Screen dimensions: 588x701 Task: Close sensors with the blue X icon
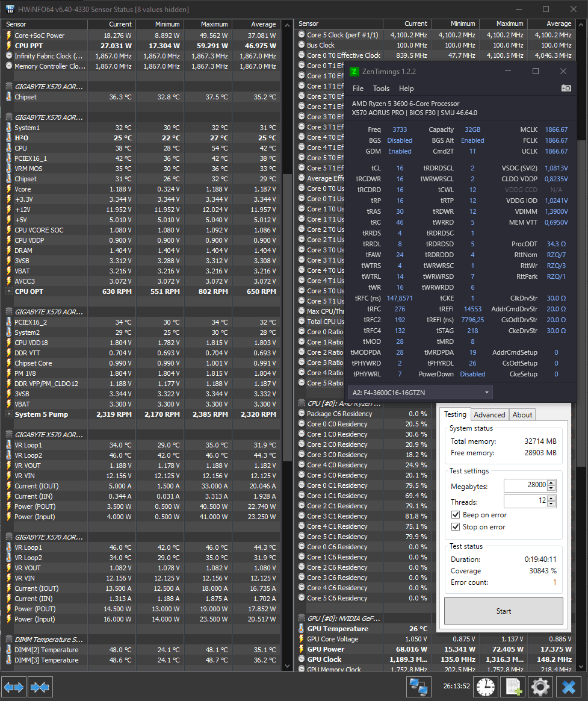click(x=568, y=687)
